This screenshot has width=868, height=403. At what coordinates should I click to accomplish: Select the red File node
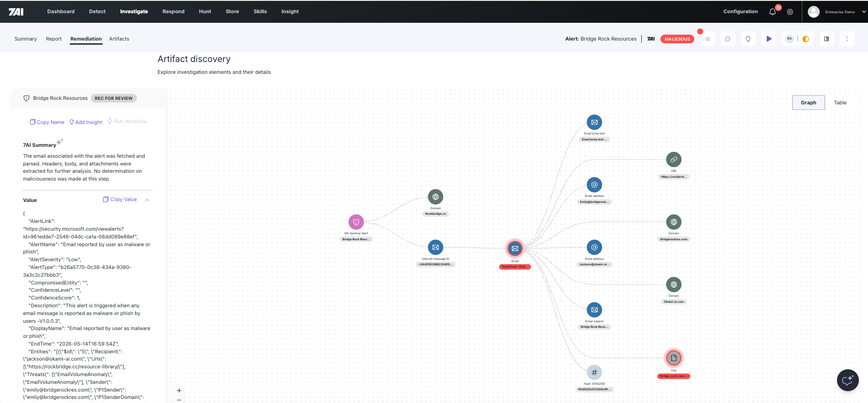point(674,358)
